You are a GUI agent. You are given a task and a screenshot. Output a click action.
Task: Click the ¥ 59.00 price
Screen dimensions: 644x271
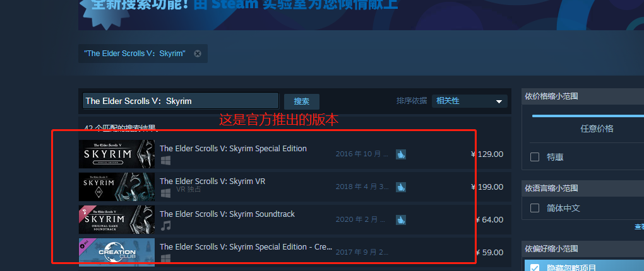489,253
